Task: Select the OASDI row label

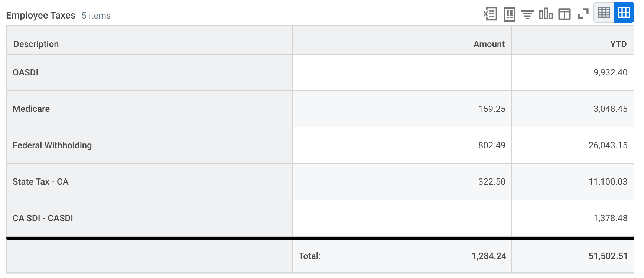Action: point(26,72)
